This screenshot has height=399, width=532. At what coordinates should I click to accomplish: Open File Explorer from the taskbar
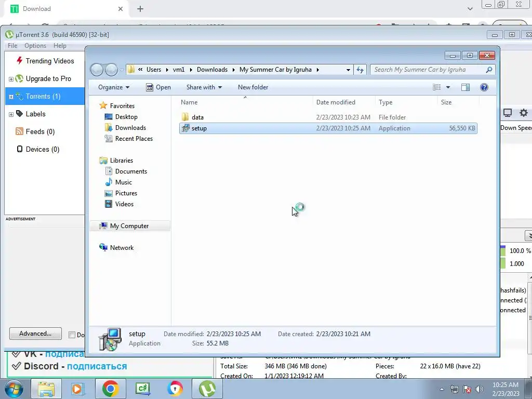click(x=46, y=389)
